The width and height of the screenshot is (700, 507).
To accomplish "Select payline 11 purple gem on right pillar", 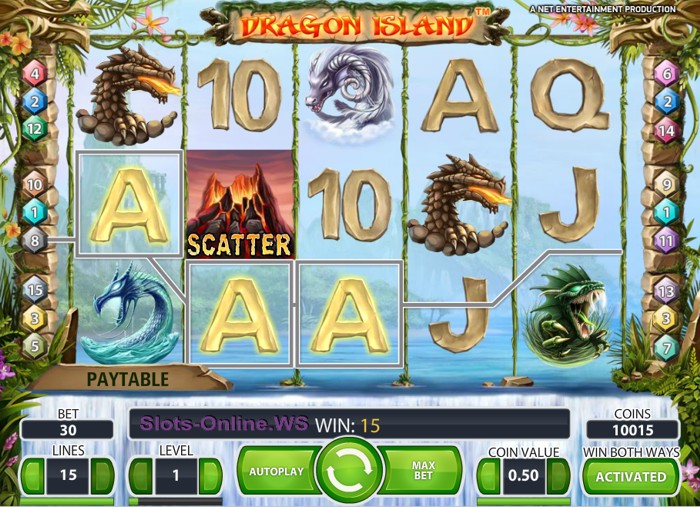I will pyautogui.click(x=666, y=241).
